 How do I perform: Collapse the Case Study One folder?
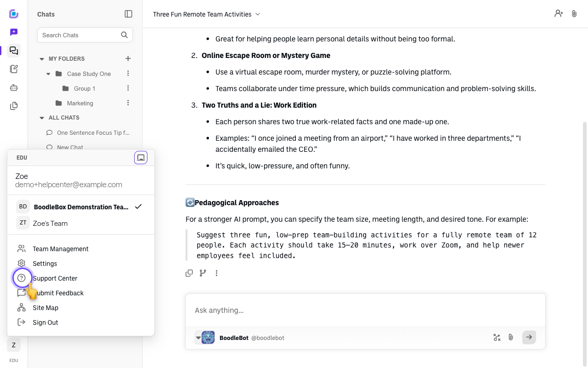49,74
